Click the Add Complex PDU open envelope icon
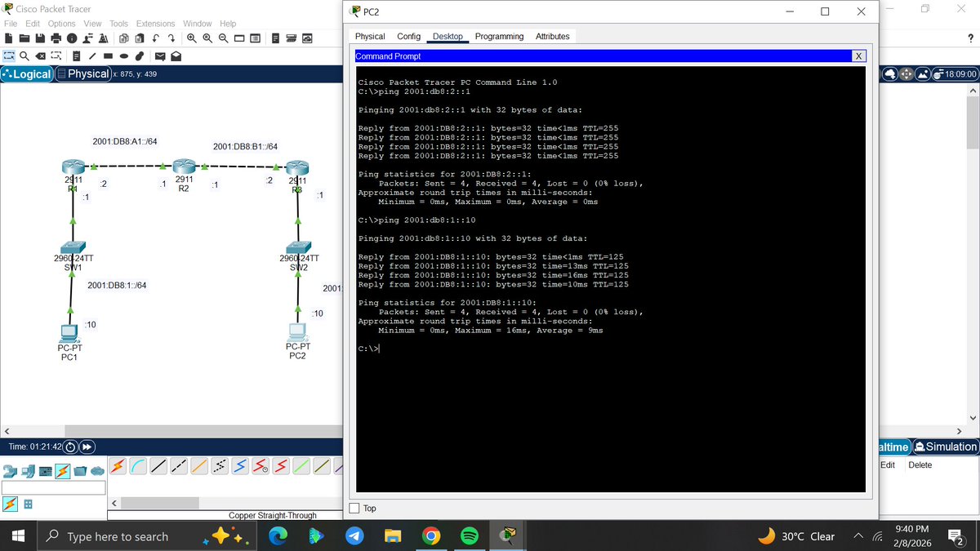The image size is (980, 551). pos(176,56)
